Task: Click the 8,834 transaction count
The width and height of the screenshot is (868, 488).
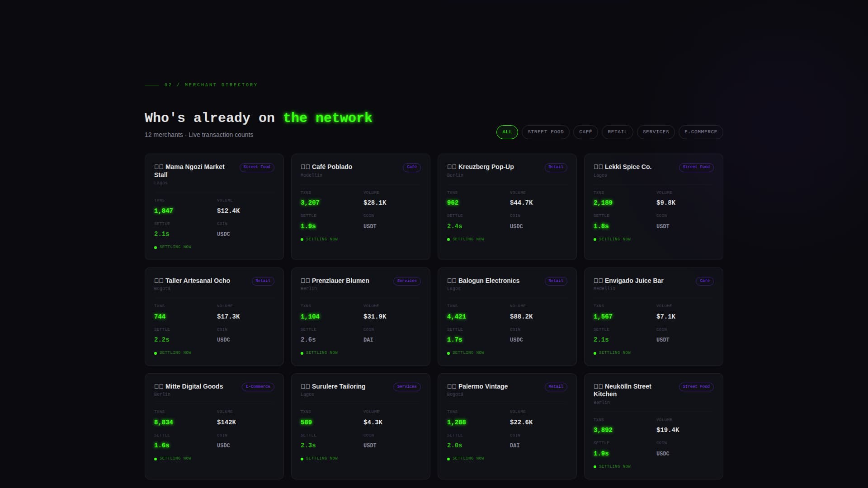Action: (x=164, y=422)
